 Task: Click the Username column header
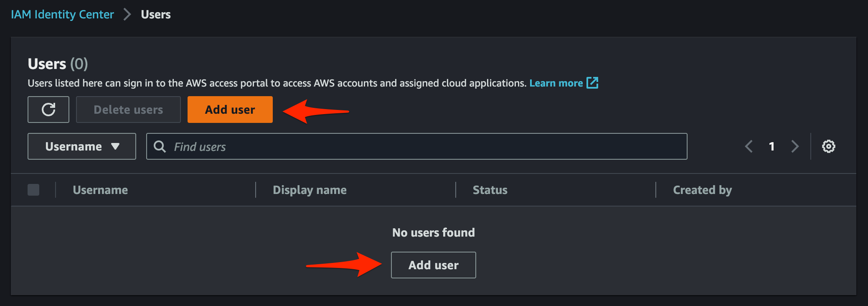pyautogui.click(x=100, y=190)
